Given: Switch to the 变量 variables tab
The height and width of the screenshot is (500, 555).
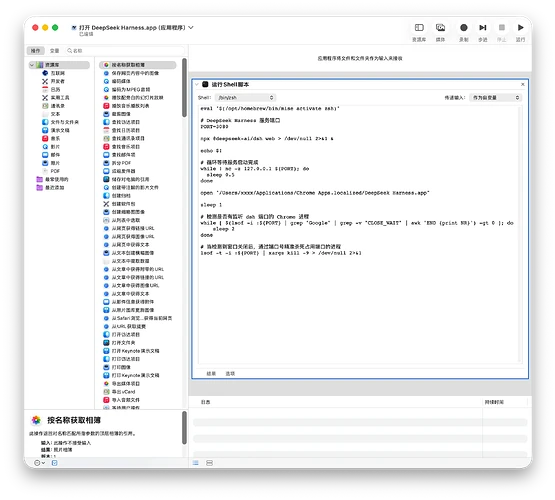Looking at the screenshot, I should tap(54, 51).
